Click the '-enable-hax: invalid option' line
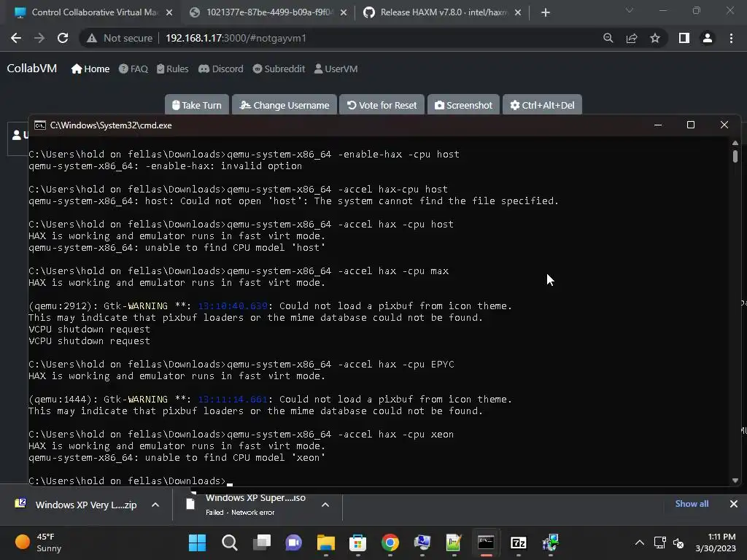Screen dimensions: 747x560 click(x=166, y=166)
